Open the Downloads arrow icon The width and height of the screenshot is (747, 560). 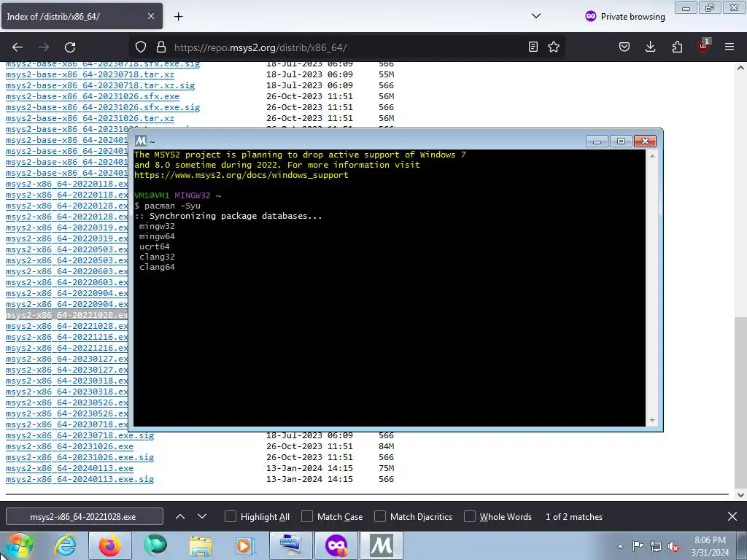point(650,47)
